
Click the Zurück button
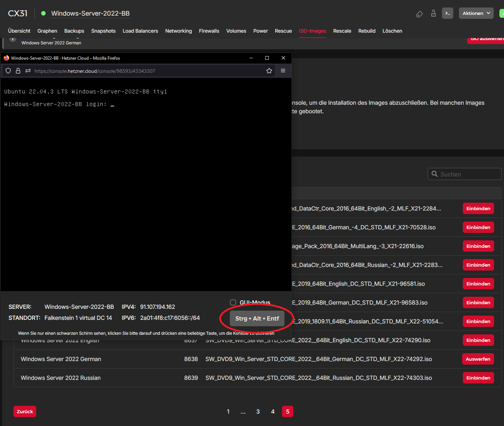click(x=25, y=411)
